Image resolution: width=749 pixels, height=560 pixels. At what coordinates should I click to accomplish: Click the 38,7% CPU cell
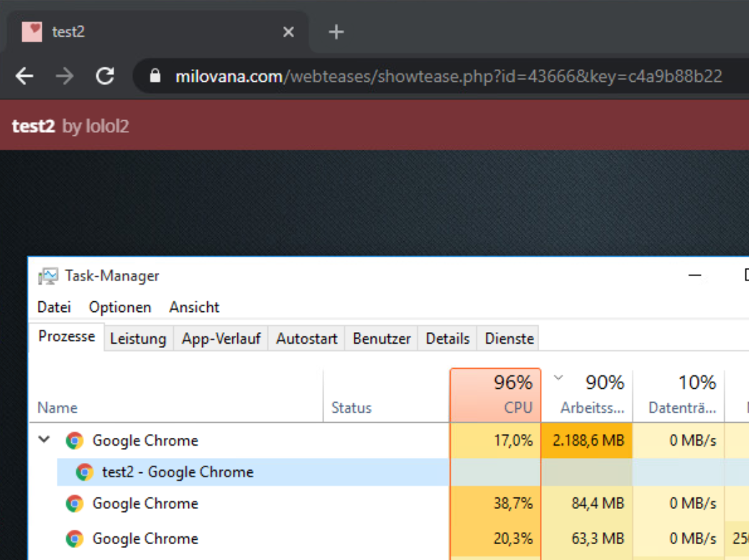[495, 503]
